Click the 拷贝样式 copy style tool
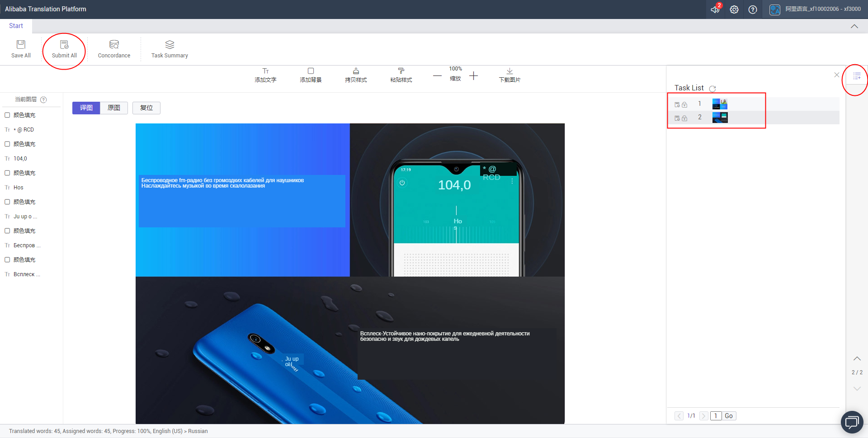 [x=356, y=75]
